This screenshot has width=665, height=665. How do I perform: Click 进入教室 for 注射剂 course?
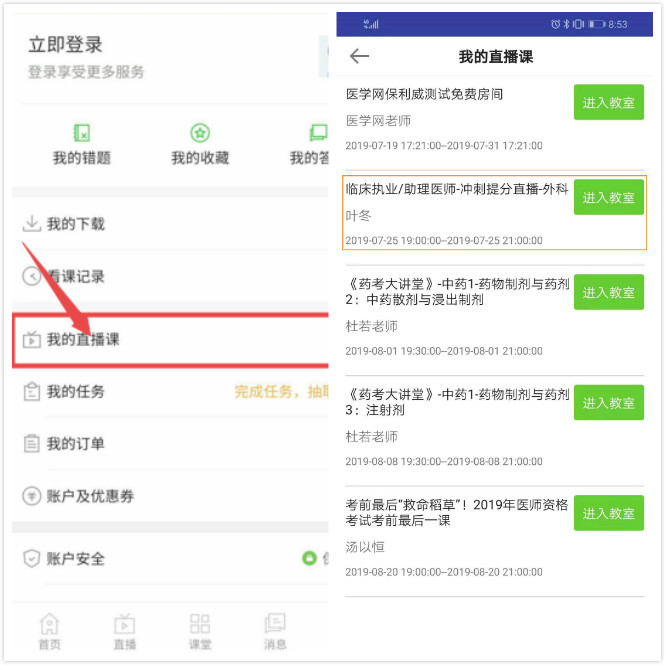609,402
